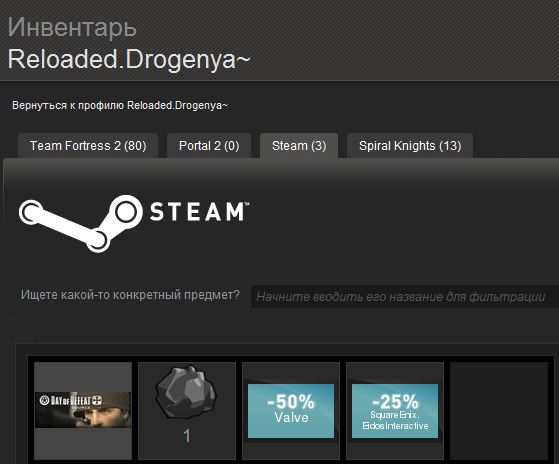Click the Day of Defeat logo text
This screenshot has height=464, width=559.
click(71, 401)
